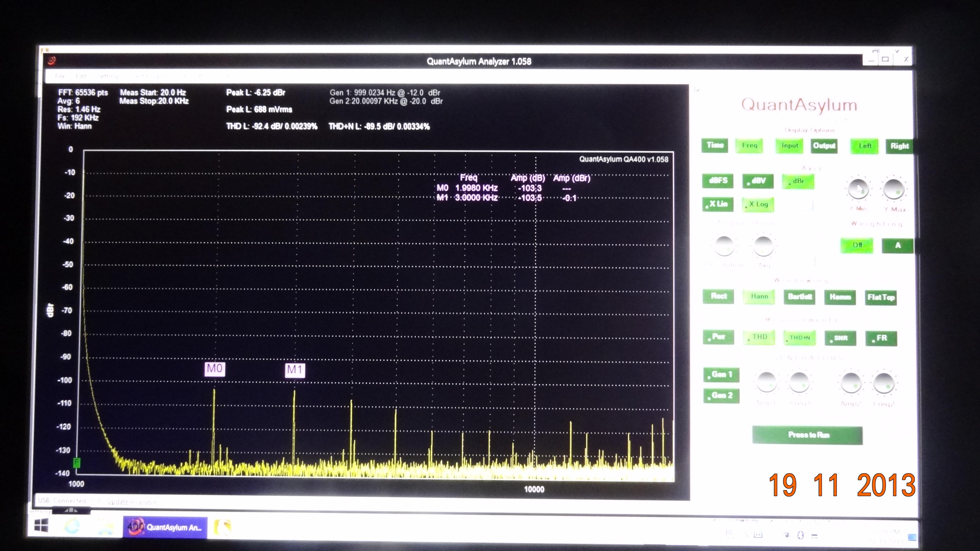Click the FFT: 65536 pts readout
This screenshot has width=980, height=551.
(83, 93)
